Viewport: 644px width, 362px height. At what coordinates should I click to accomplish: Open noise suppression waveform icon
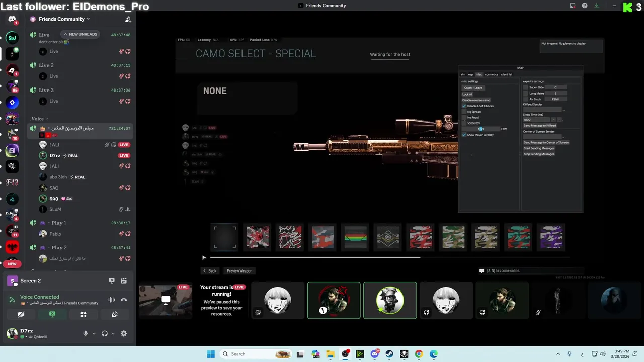112,300
